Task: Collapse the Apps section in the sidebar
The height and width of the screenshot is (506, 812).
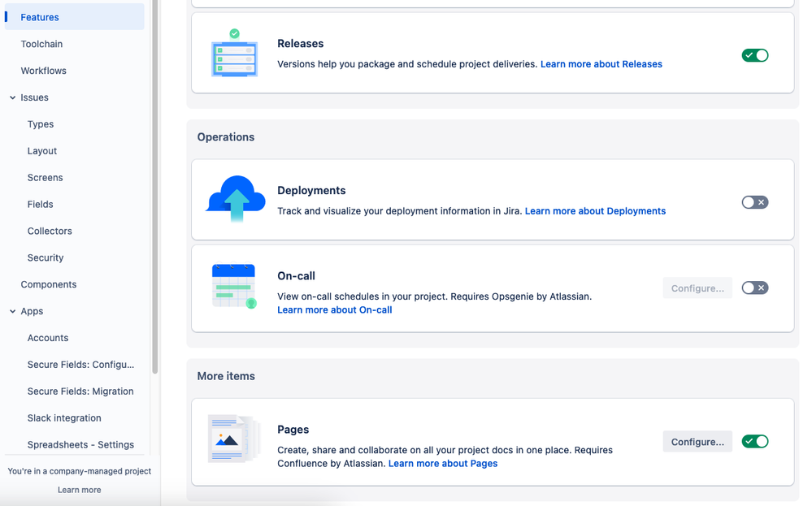Action: pyautogui.click(x=11, y=310)
